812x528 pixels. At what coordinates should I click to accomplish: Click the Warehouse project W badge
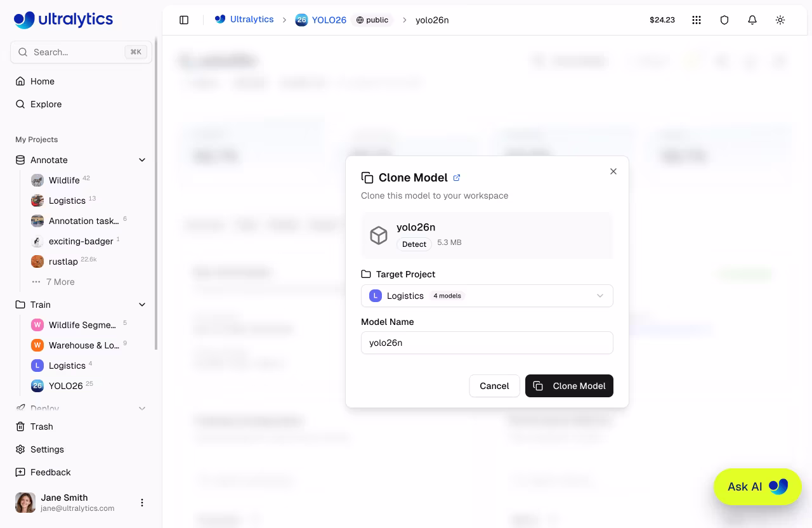pyautogui.click(x=37, y=345)
